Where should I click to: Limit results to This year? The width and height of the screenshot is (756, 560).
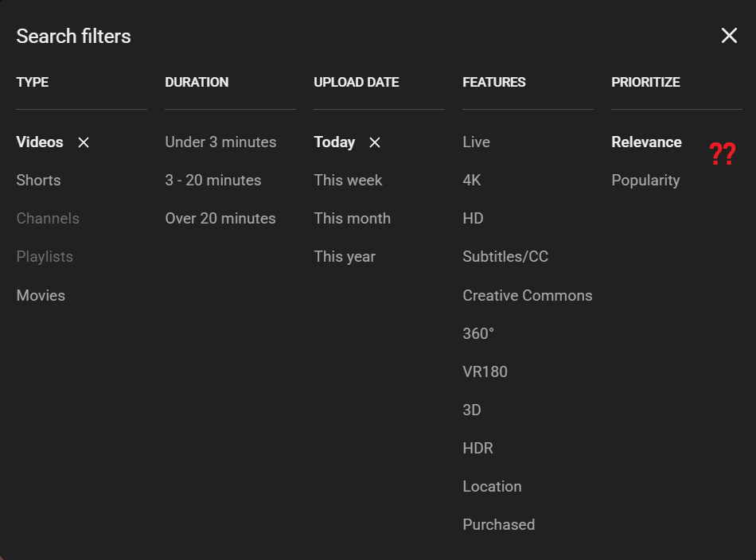[x=344, y=257]
